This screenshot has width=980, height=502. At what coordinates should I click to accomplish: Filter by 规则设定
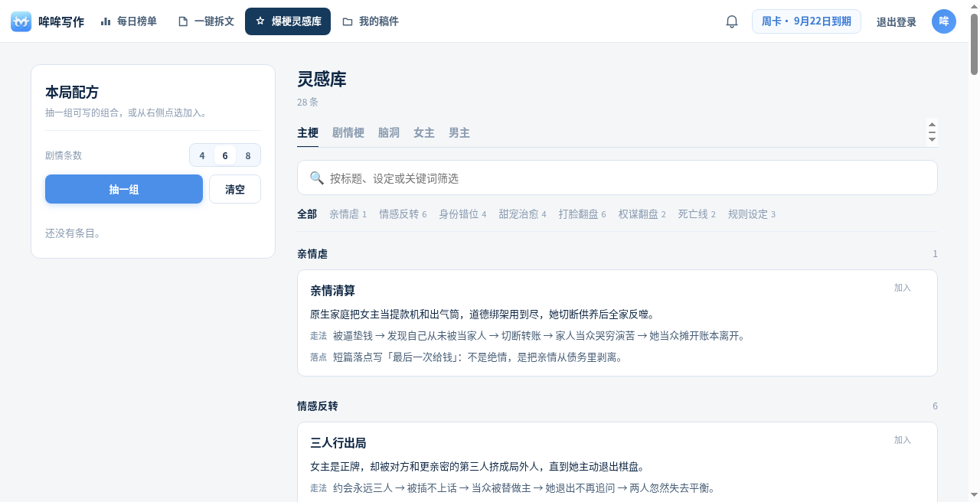pos(751,214)
